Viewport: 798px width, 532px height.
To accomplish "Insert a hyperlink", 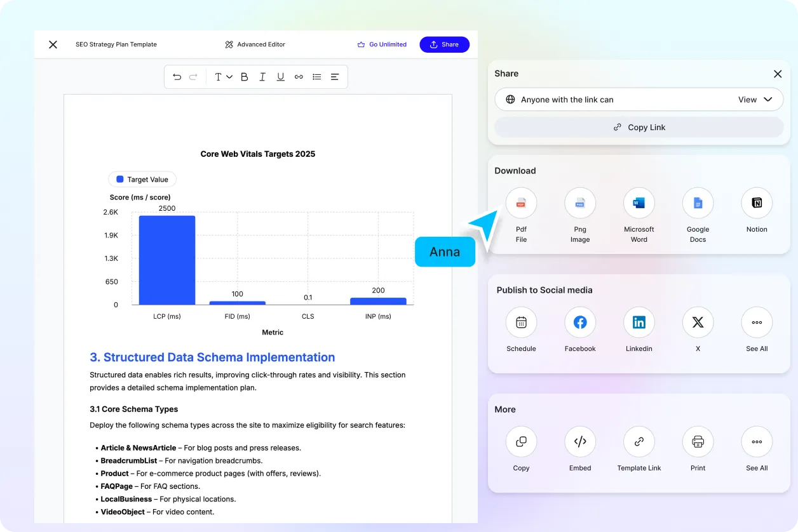I will 299,77.
